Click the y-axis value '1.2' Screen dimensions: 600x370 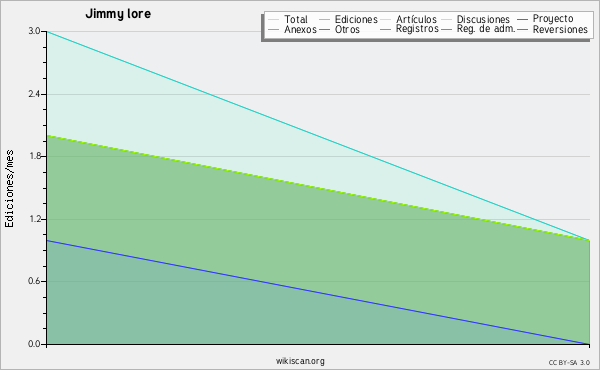pos(34,219)
